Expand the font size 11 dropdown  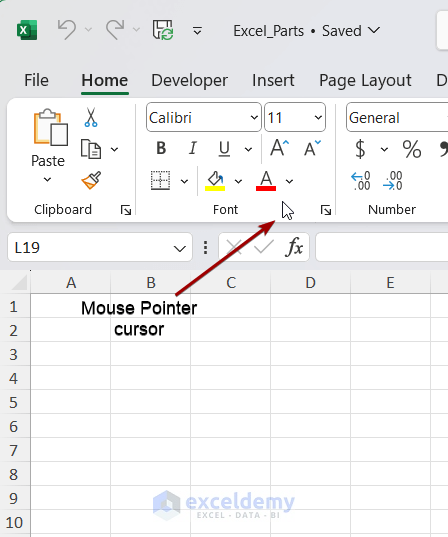pyautogui.click(x=318, y=117)
